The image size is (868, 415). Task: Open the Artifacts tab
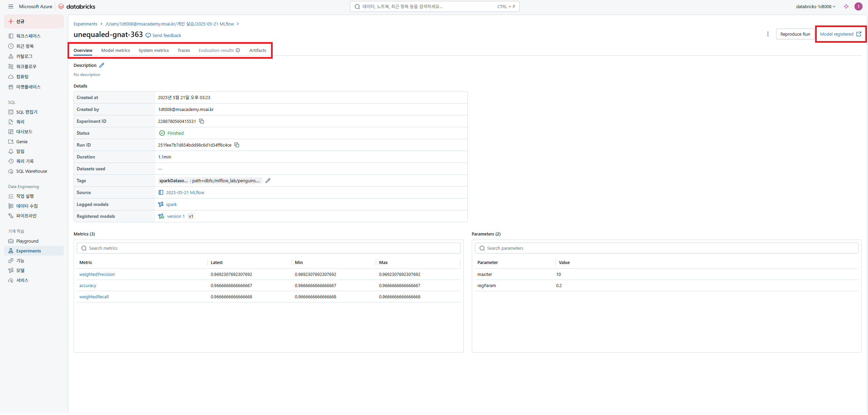click(x=257, y=50)
